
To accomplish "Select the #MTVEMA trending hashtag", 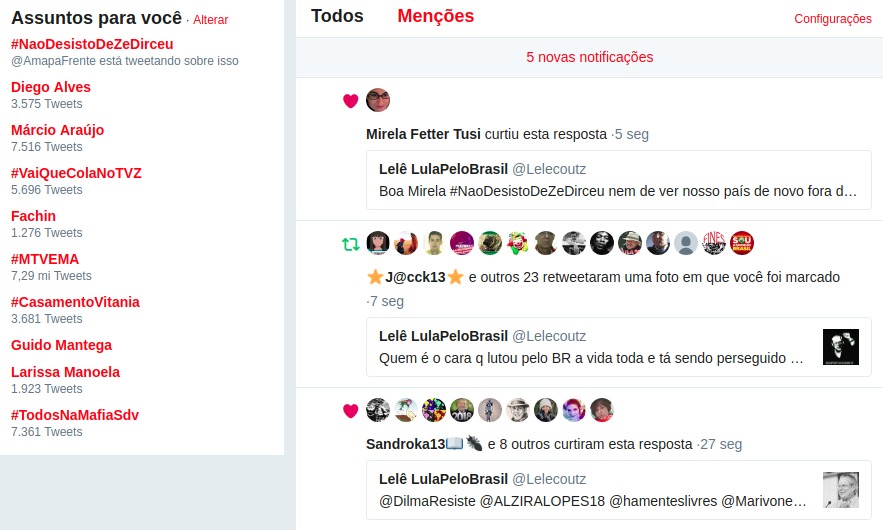I will pyautogui.click(x=45, y=259).
